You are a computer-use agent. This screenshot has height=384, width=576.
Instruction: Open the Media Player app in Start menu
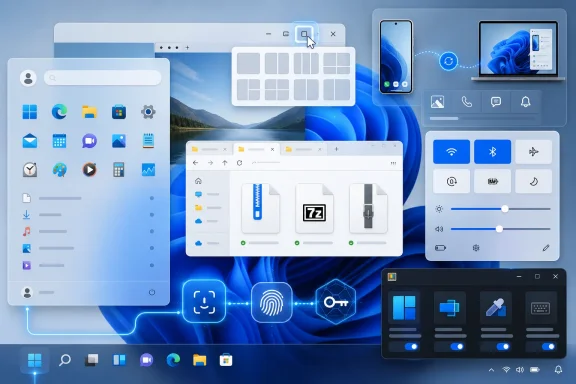click(x=89, y=170)
